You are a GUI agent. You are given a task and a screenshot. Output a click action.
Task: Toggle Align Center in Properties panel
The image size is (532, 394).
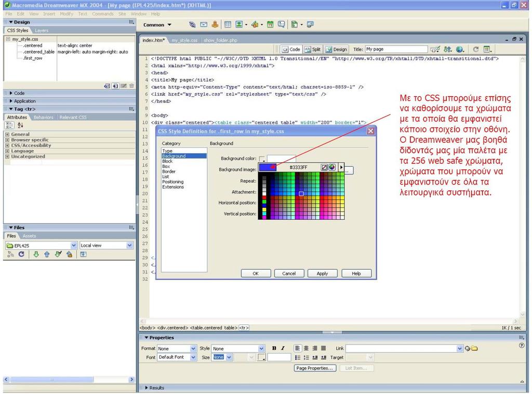pos(307,348)
